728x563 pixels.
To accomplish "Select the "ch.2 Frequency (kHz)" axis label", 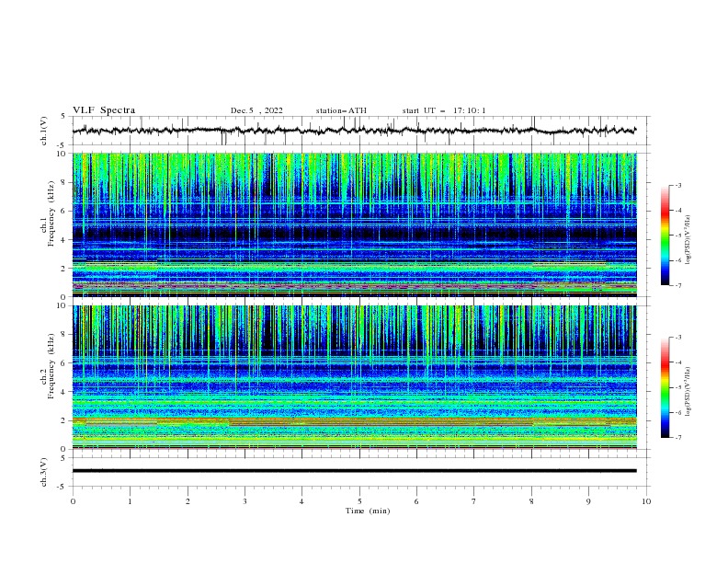I will (x=48, y=366).
